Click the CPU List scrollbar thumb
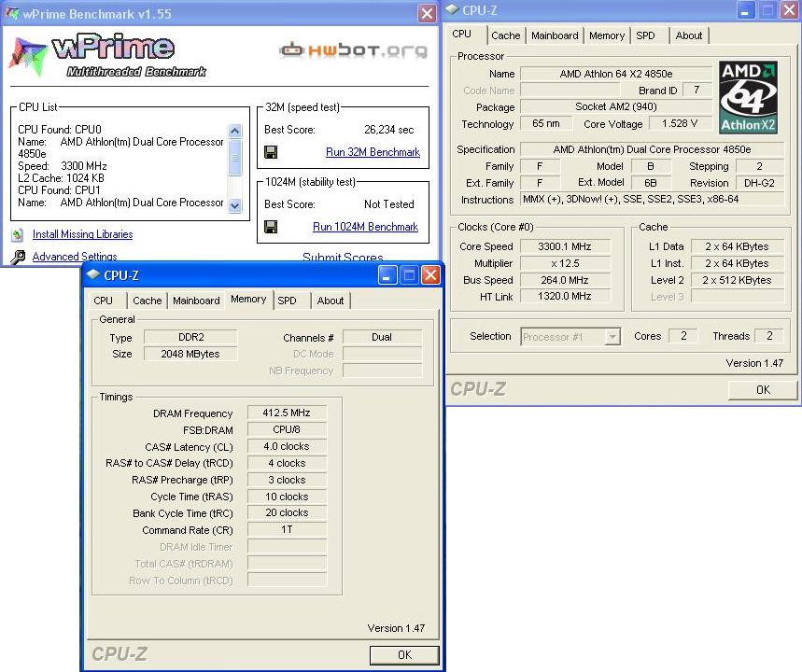 pos(234,158)
